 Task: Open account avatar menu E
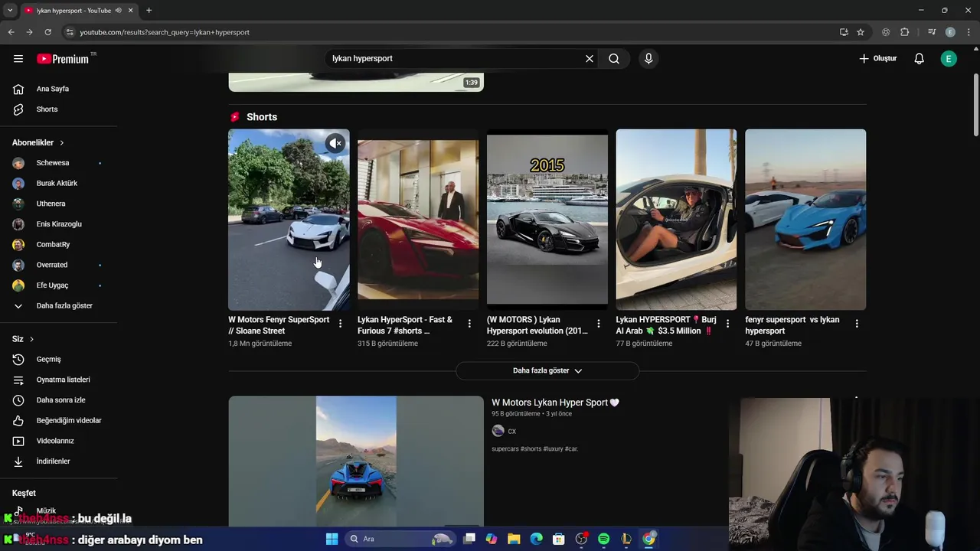pos(949,59)
